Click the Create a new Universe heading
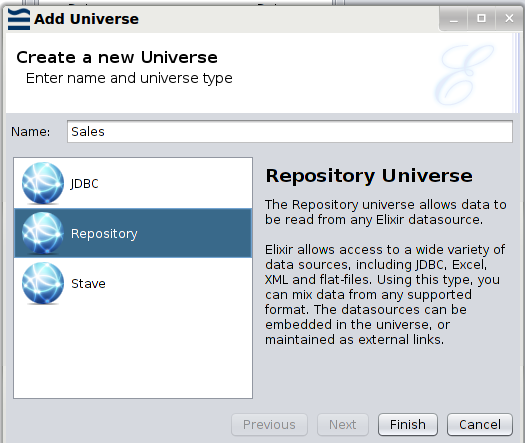This screenshot has width=525, height=443. (x=117, y=57)
